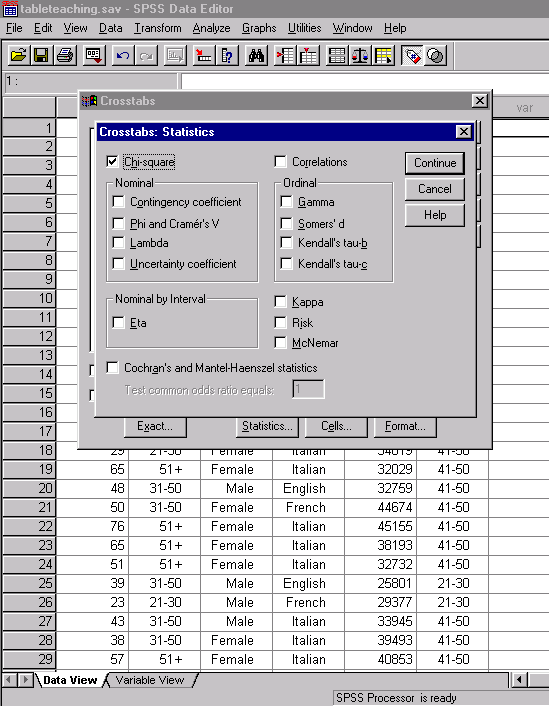The image size is (549, 706).
Task: Check the Risk checkbox
Action: 281,322
